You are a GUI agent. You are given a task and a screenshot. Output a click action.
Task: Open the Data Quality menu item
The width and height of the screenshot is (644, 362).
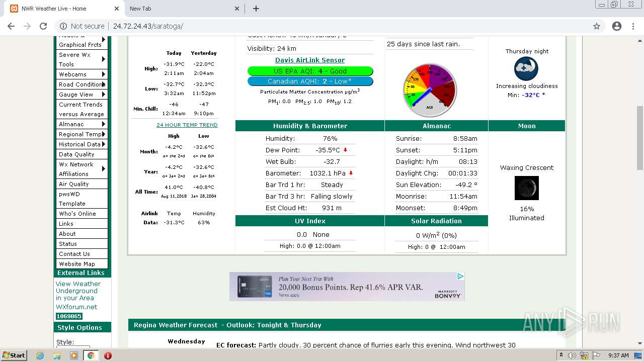tap(82, 154)
